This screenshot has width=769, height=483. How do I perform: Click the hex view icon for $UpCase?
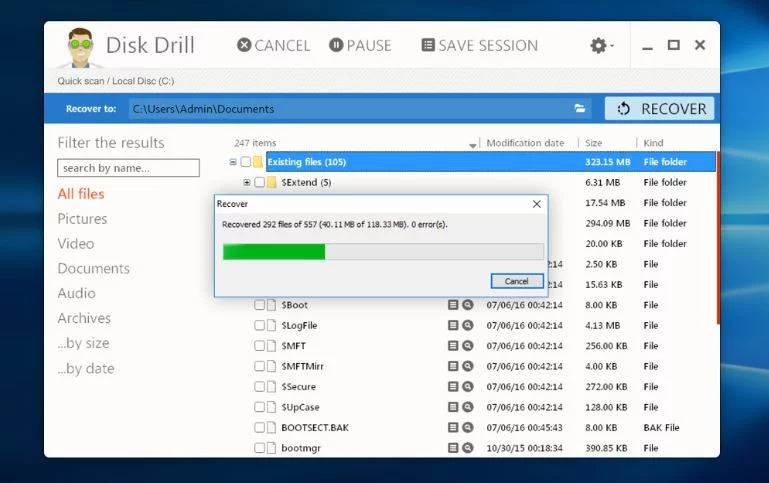point(453,407)
